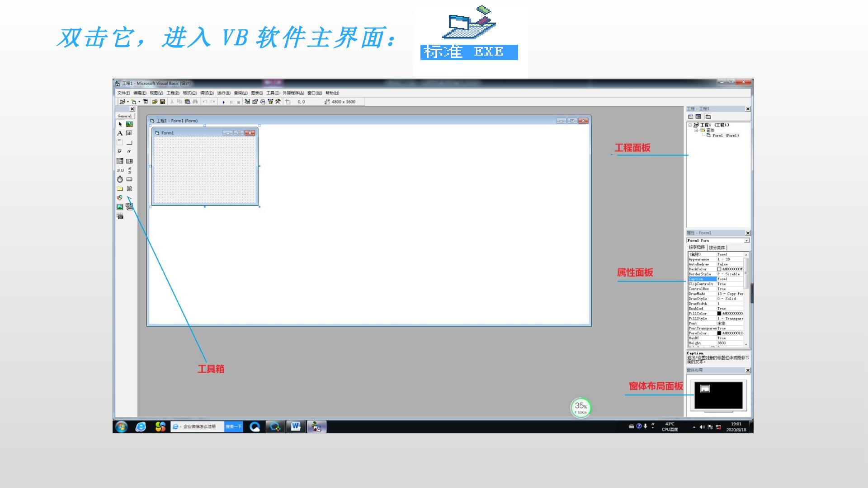Click the FillColor black swatch

(x=719, y=314)
